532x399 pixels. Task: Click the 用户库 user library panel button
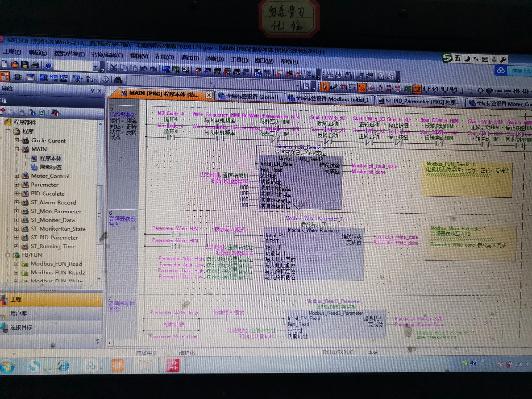tap(19, 313)
